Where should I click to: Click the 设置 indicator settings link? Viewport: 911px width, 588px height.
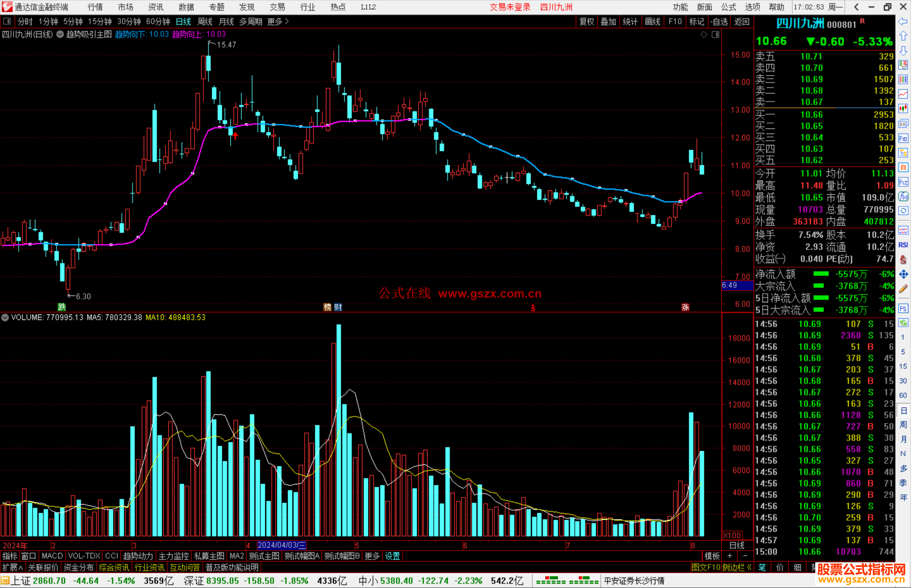(392, 556)
